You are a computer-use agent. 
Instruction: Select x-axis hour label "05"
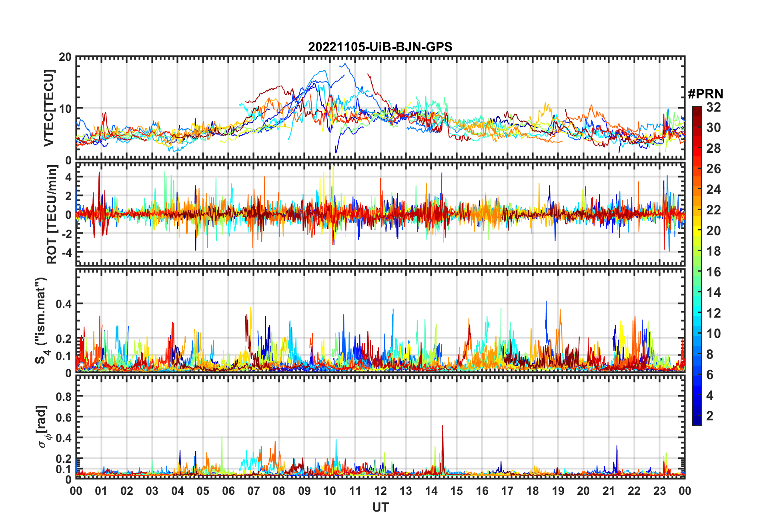click(x=203, y=491)
